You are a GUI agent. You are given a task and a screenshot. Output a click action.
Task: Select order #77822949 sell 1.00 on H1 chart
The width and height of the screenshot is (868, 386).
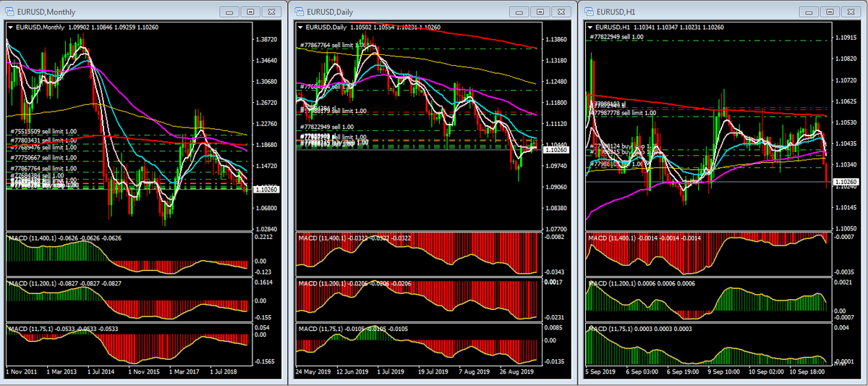click(617, 36)
